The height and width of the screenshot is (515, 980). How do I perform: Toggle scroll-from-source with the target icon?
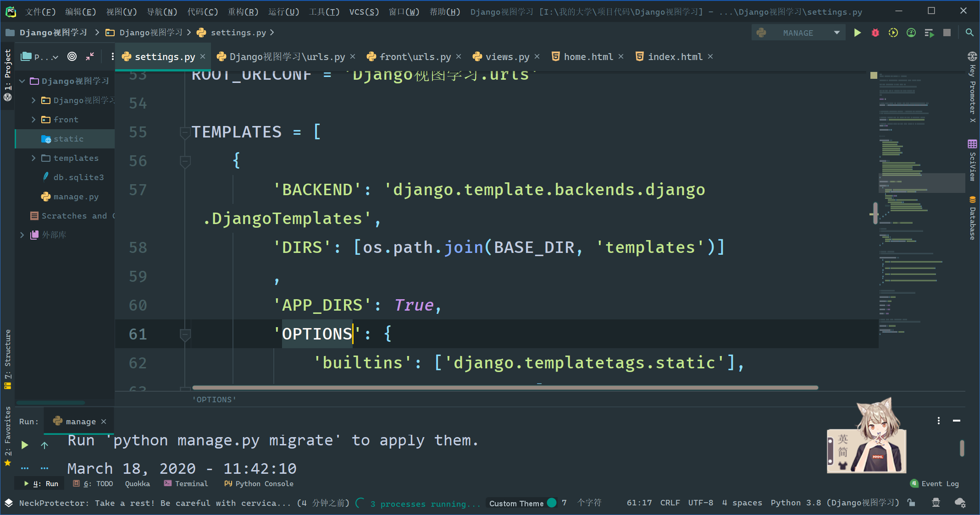coord(72,56)
